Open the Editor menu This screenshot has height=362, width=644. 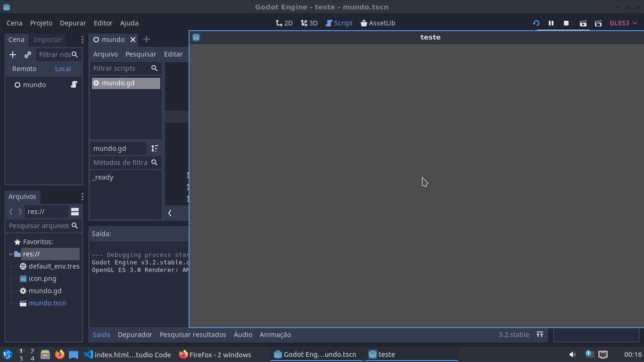103,23
